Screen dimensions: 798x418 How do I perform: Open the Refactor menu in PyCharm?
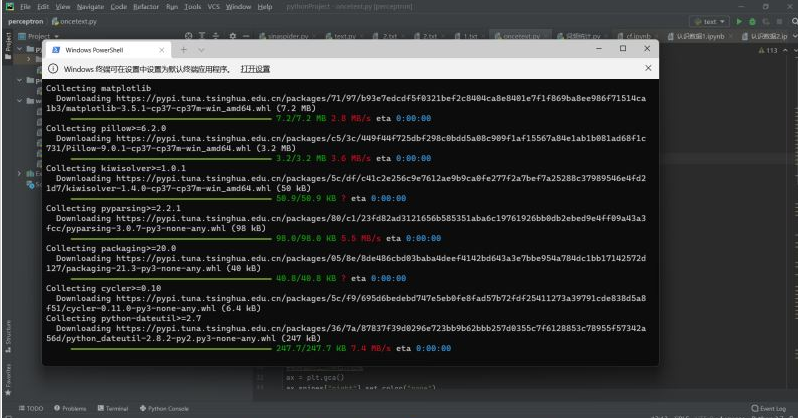[146, 7]
